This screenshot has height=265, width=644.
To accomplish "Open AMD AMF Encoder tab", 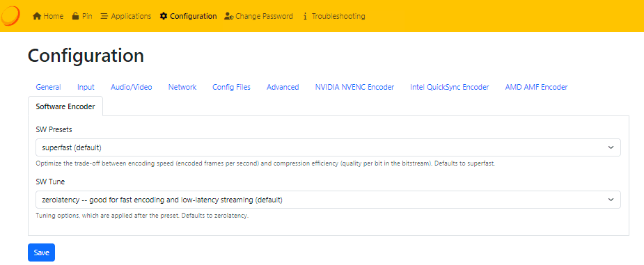I will coord(536,87).
